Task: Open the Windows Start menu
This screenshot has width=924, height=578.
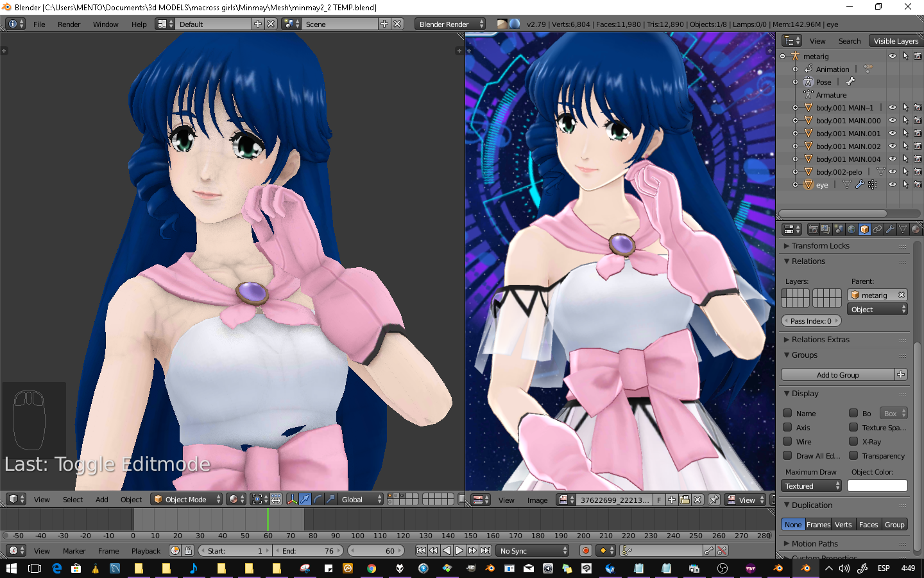Action: pos(11,568)
